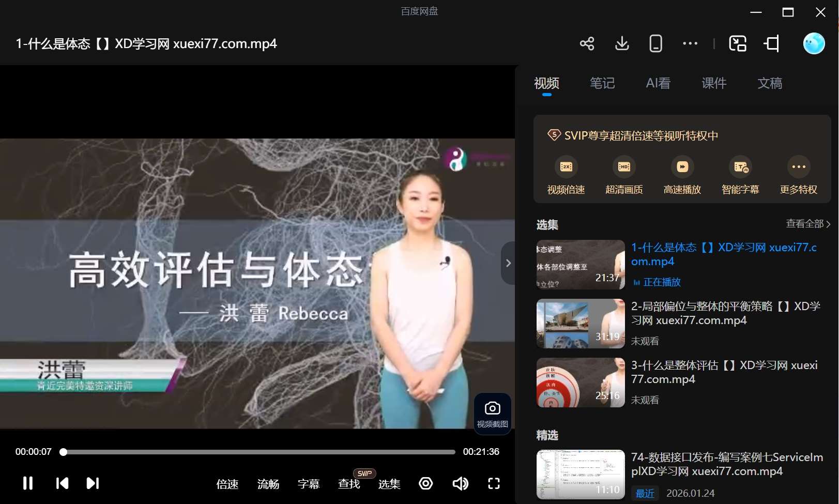
Task: Share the current video file
Action: [x=587, y=43]
